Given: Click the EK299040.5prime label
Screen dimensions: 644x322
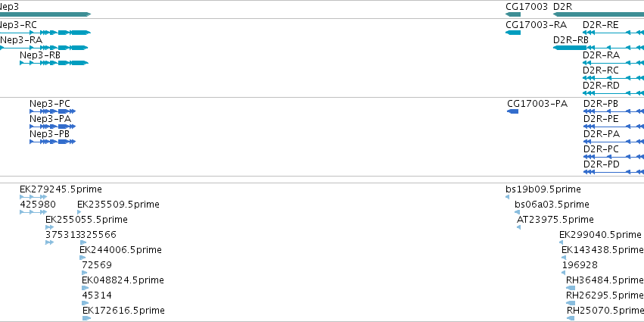Looking at the screenshot, I should (x=600, y=235).
